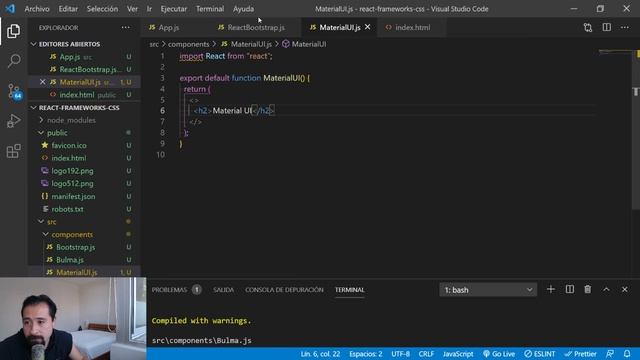
Task: Open the Ver menu
Action: pyautogui.click(x=132, y=9)
